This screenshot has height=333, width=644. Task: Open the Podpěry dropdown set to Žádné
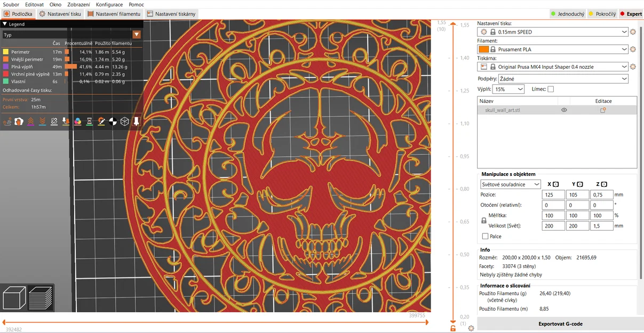tap(563, 78)
